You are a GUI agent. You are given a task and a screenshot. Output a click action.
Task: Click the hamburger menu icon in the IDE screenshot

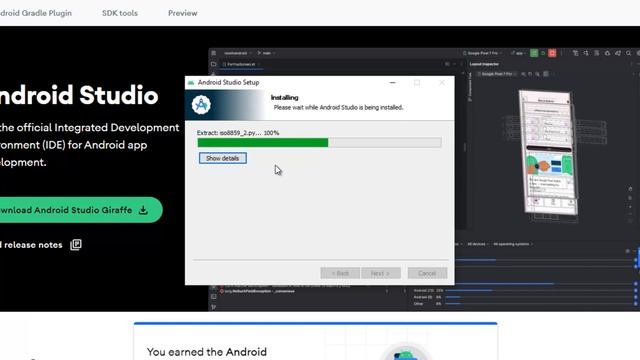(x=213, y=53)
